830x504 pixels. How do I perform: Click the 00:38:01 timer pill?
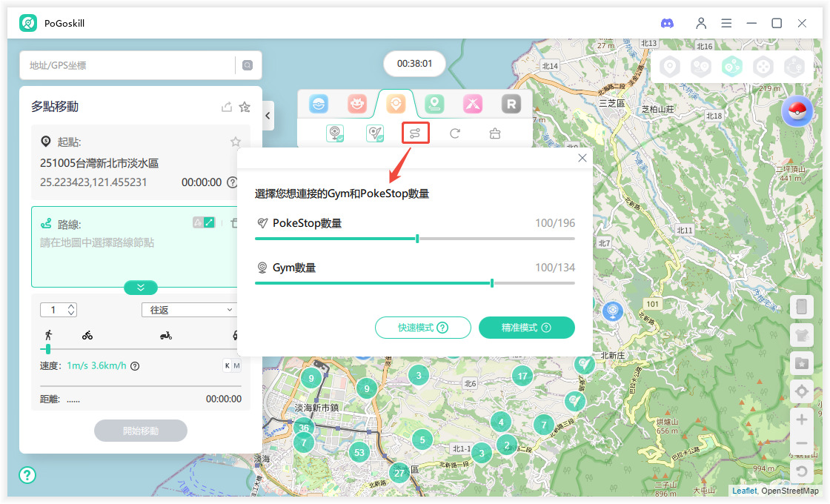414,64
